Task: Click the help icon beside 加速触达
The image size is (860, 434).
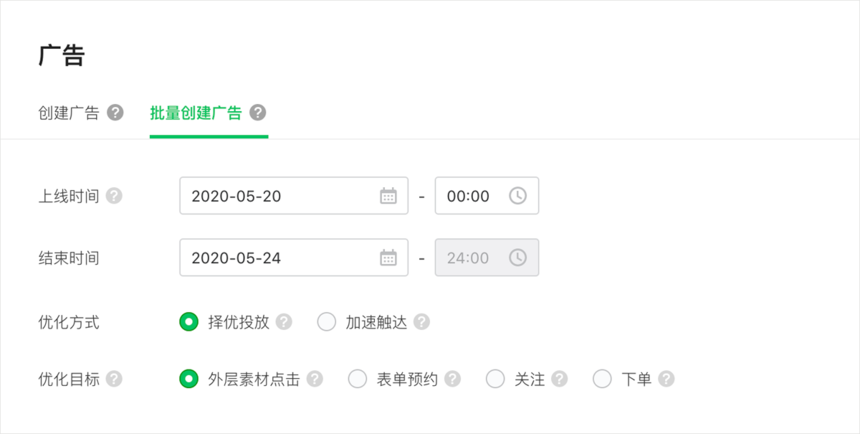Action: [422, 322]
